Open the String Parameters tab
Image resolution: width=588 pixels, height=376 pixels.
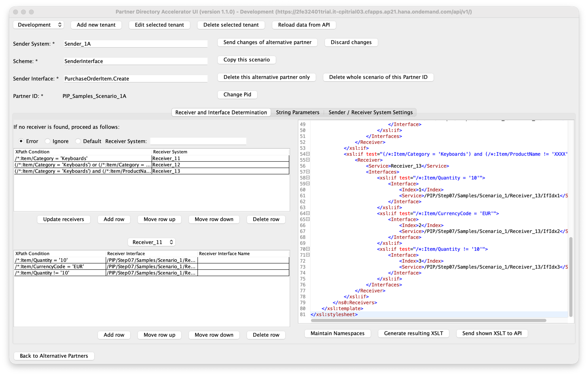pos(298,113)
